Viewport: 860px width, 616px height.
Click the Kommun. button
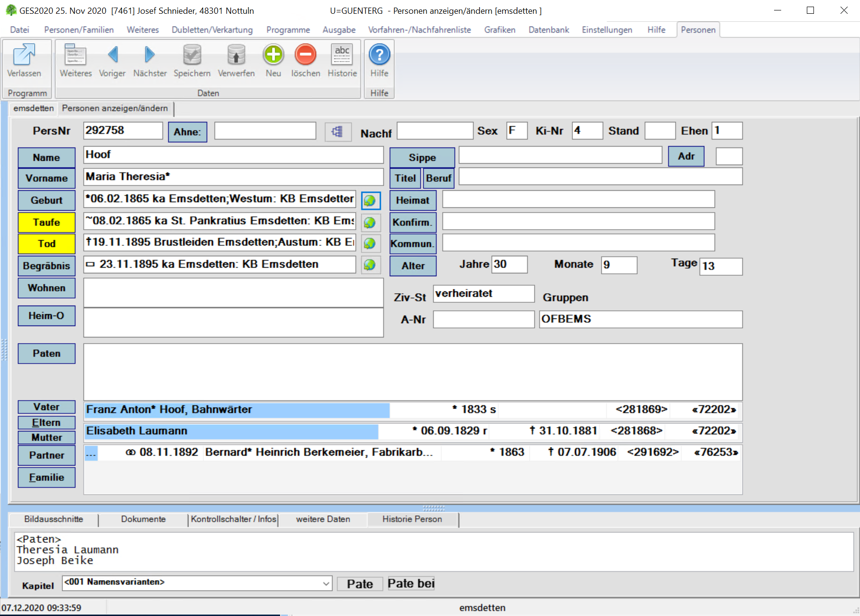[413, 243]
